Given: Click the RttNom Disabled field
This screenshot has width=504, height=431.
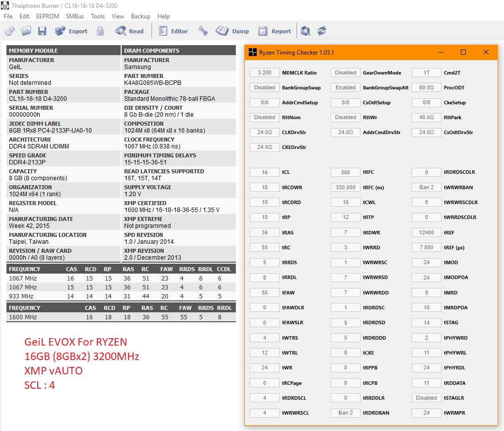Looking at the screenshot, I should click(265, 117).
